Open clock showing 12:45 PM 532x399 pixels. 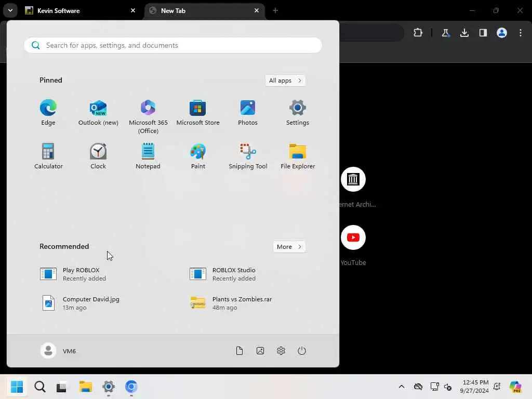[x=475, y=387]
